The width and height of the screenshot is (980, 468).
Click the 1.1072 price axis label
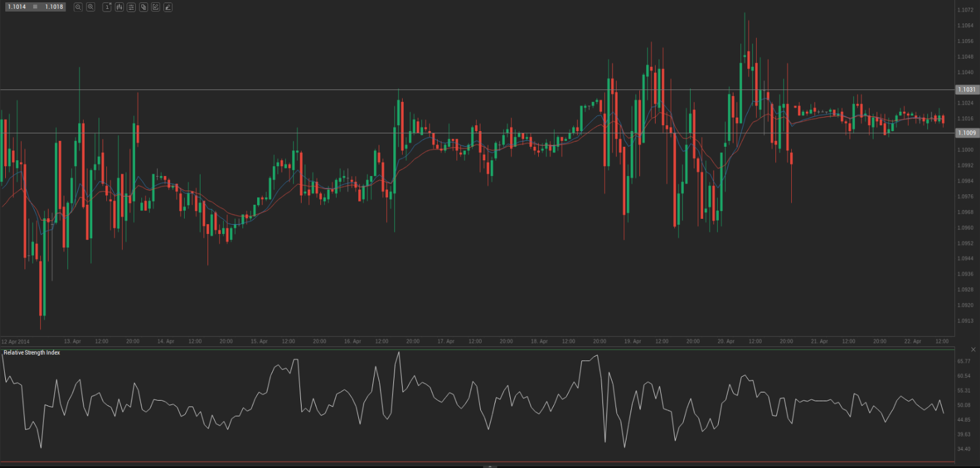pos(965,10)
